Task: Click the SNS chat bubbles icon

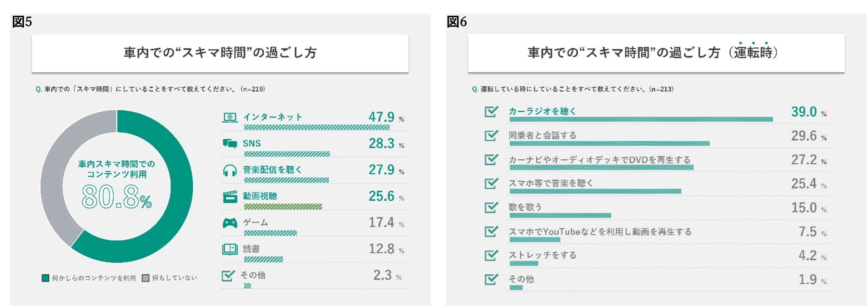Action: [x=230, y=143]
